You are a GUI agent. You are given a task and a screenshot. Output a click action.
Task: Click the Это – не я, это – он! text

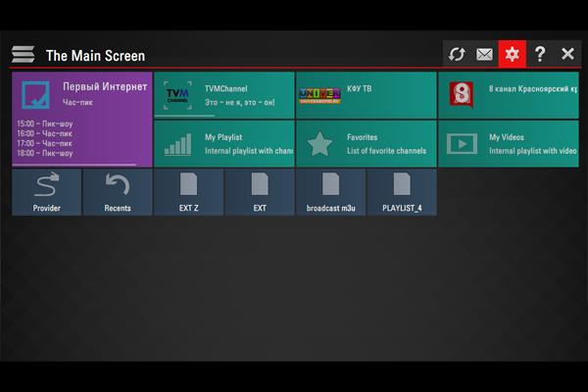(x=240, y=102)
